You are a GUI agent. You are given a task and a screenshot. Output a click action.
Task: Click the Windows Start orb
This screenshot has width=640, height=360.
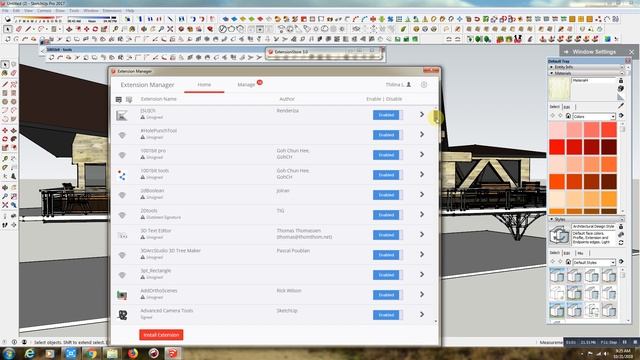tap(9, 353)
